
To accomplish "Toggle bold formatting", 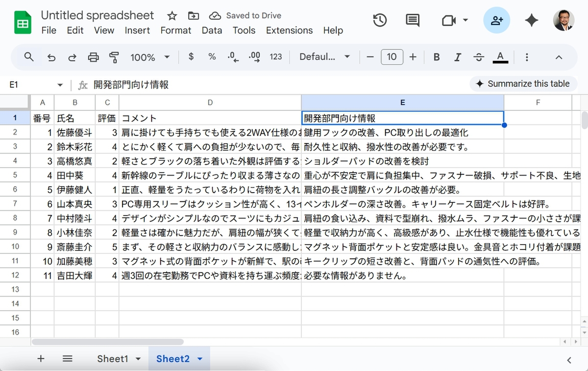I will 436,57.
